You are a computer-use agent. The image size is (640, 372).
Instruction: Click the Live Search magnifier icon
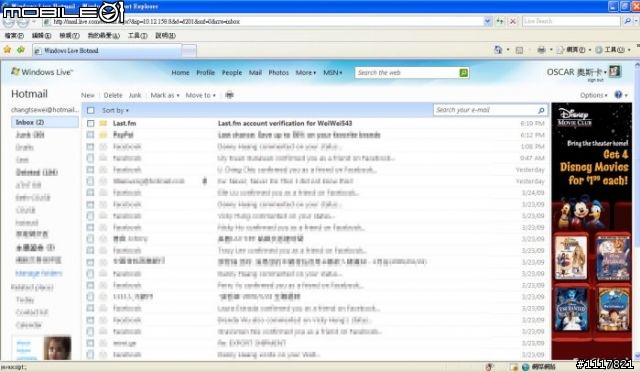click(627, 21)
